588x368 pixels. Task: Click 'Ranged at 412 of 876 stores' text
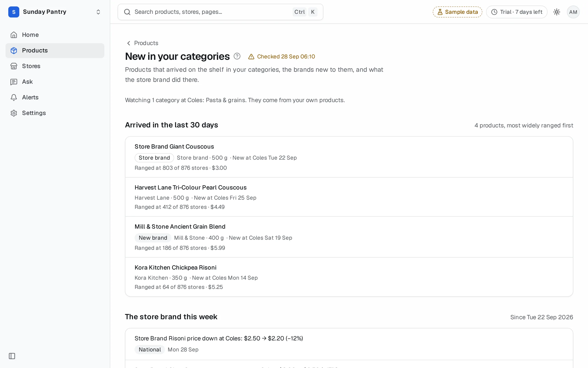point(171,207)
